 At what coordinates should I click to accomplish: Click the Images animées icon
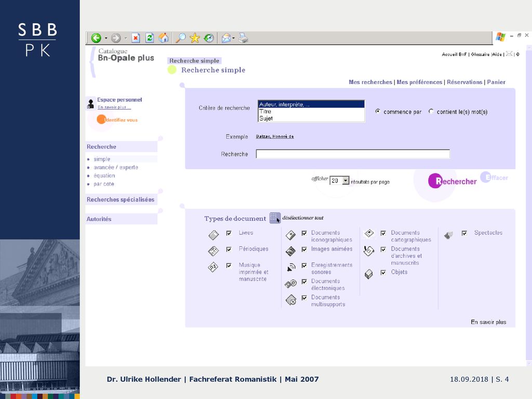point(291,251)
